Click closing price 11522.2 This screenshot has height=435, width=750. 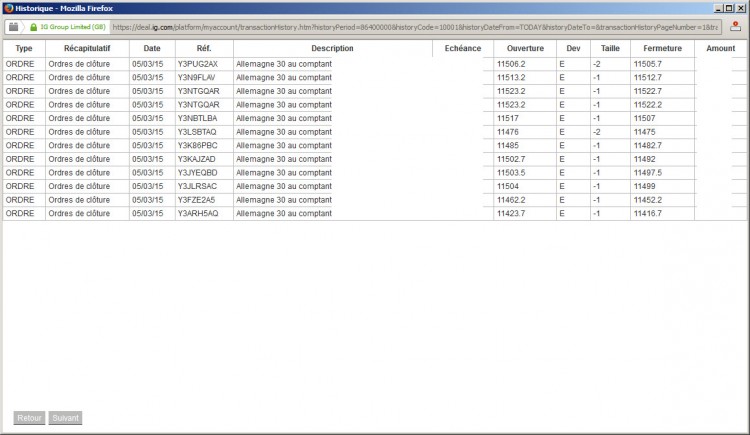(x=648, y=105)
